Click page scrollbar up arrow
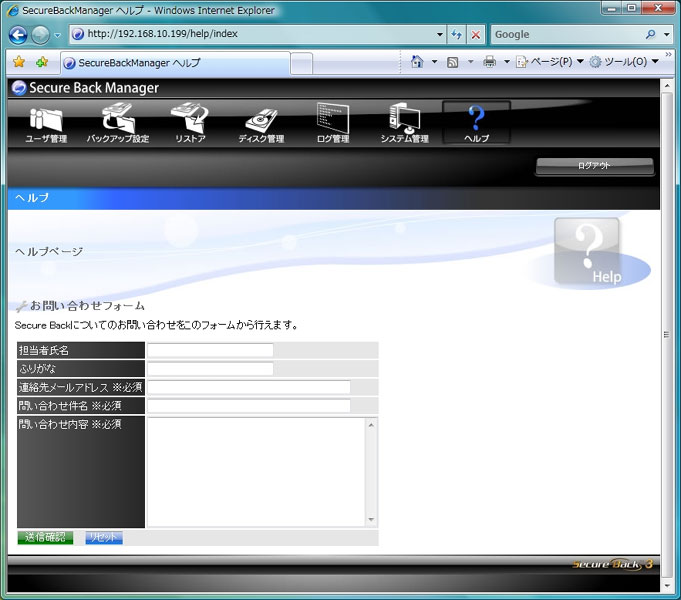The image size is (681, 600). 667,86
